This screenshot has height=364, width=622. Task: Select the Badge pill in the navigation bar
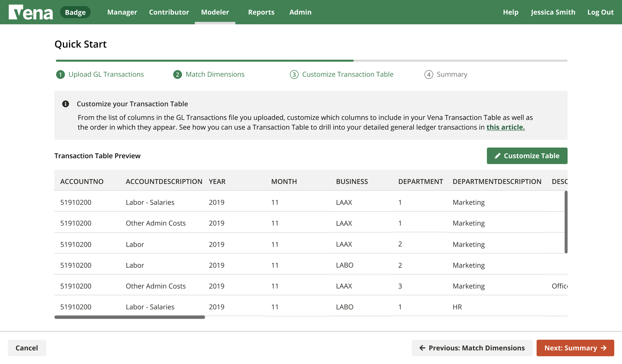[x=75, y=12]
